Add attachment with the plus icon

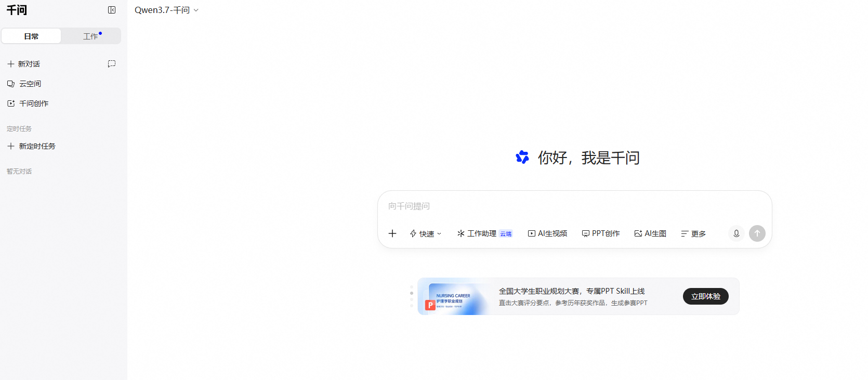pyautogui.click(x=392, y=233)
